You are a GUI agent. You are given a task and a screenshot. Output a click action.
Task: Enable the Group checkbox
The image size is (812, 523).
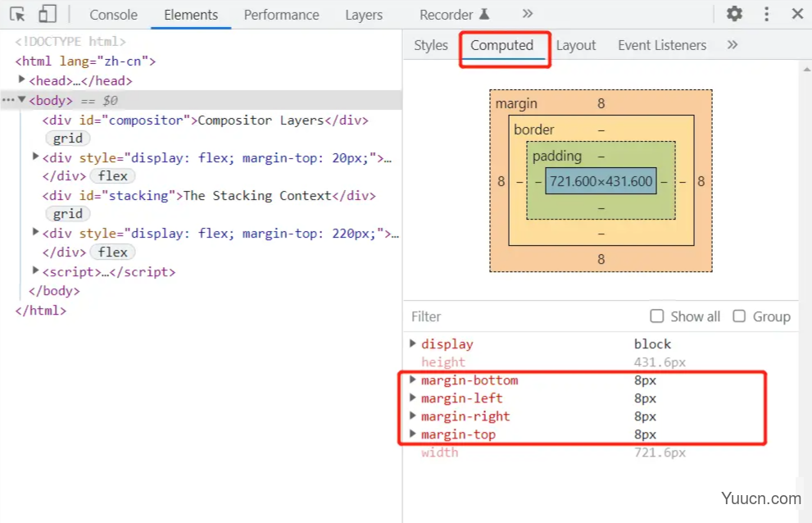click(739, 316)
